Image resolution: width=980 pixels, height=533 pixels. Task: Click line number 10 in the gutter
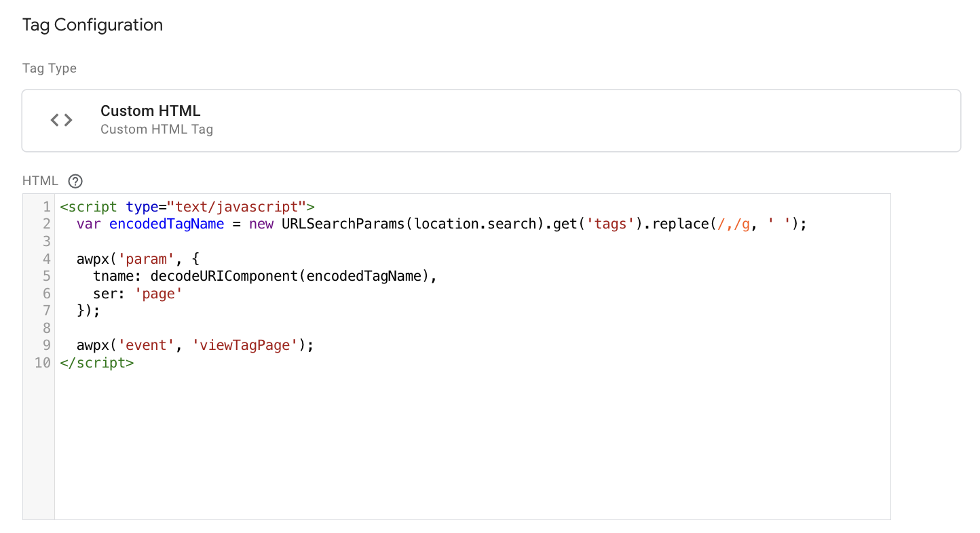(x=42, y=363)
